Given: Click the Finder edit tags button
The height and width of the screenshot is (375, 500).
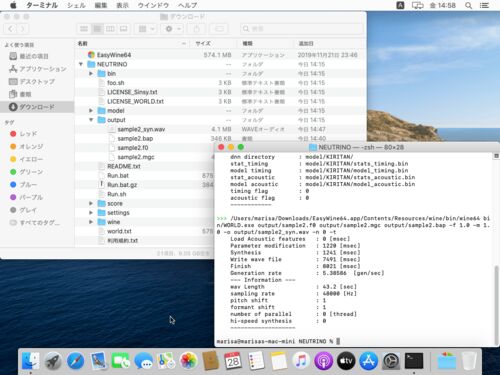Looking at the screenshot, I should 220,29.
